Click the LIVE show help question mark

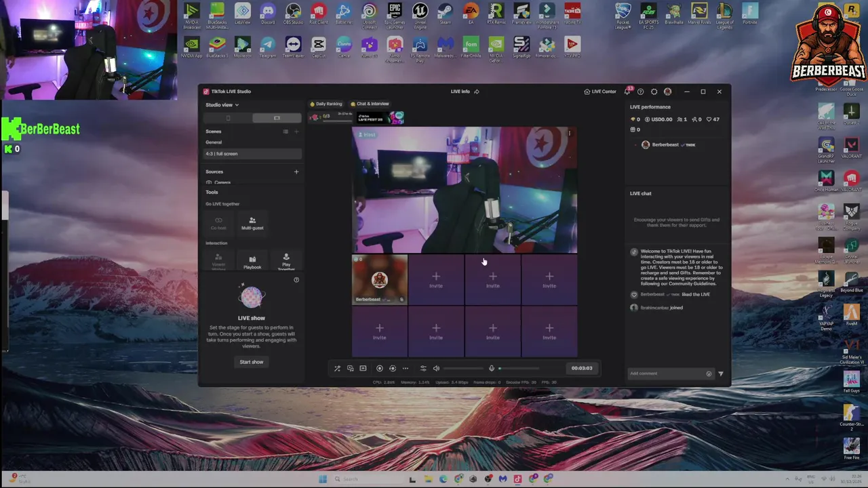pos(296,279)
